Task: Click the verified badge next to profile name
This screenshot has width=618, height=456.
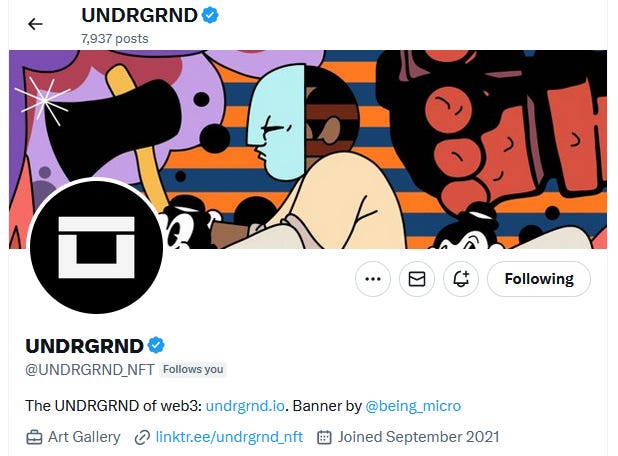Action: (156, 345)
